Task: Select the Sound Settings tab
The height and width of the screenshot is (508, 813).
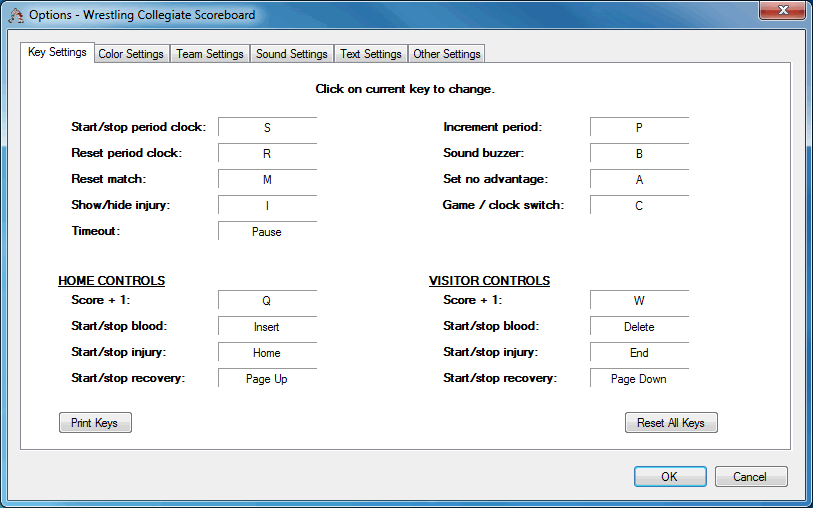Action: coord(291,54)
